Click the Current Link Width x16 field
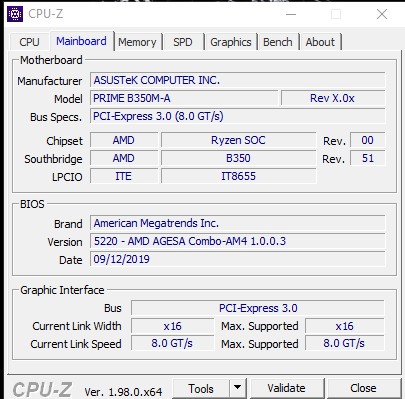This screenshot has width=405, height=399. click(173, 326)
